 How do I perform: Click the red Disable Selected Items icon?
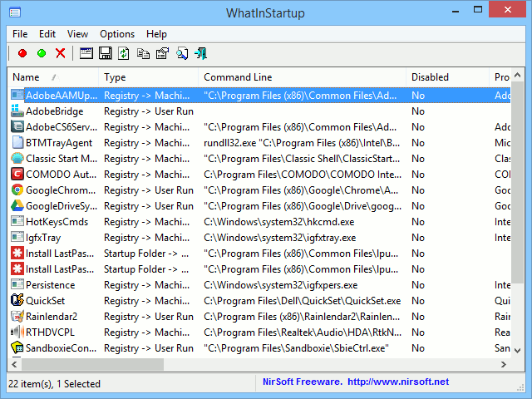tap(22, 53)
